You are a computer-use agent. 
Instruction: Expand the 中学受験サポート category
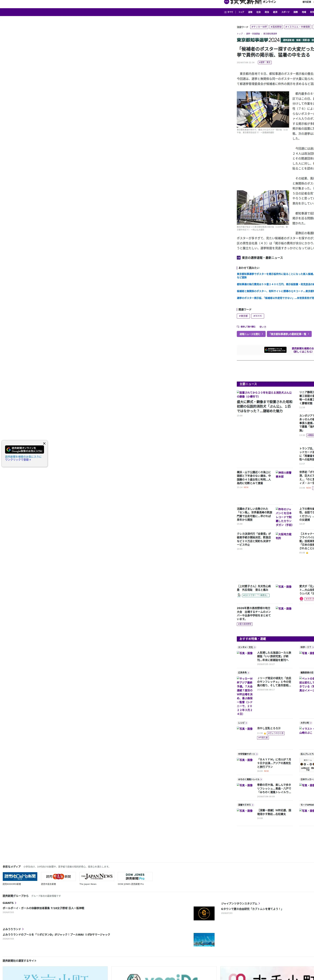tap(248, 754)
